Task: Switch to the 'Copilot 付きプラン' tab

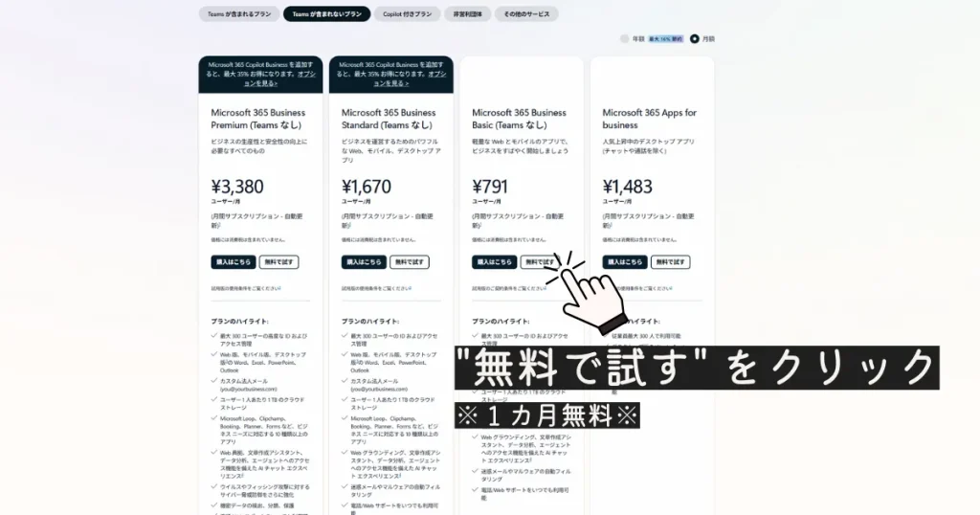Action: (407, 14)
